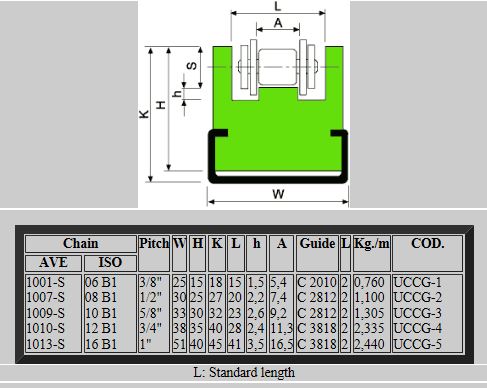
Task: Select the 16 B1 ISO value
Action: coord(101,344)
